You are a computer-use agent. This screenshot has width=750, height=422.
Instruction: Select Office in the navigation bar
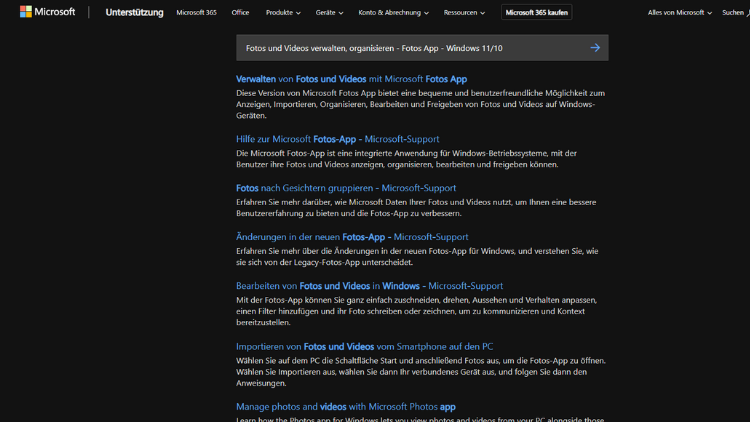(240, 13)
